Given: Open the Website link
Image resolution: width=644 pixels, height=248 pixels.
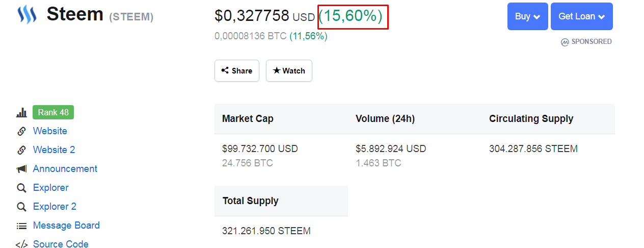Looking at the screenshot, I should (50, 131).
